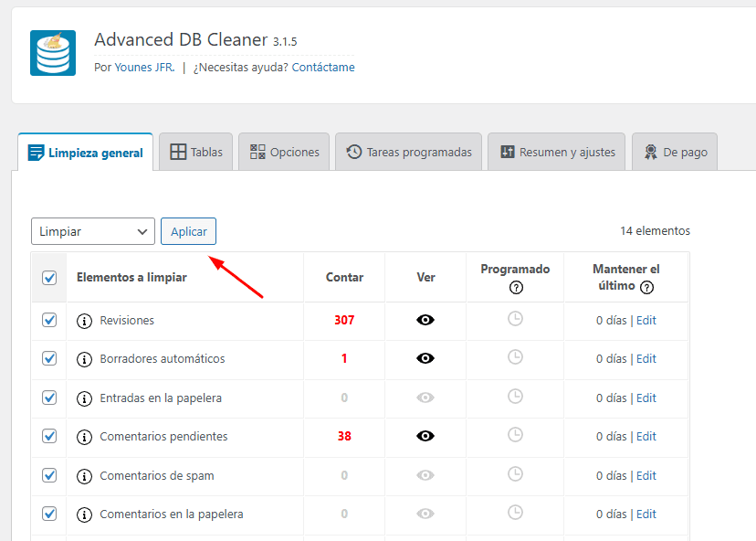Image resolution: width=756 pixels, height=541 pixels.
Task: Click the clock schedule icon for Revisiones
Action: point(515,319)
